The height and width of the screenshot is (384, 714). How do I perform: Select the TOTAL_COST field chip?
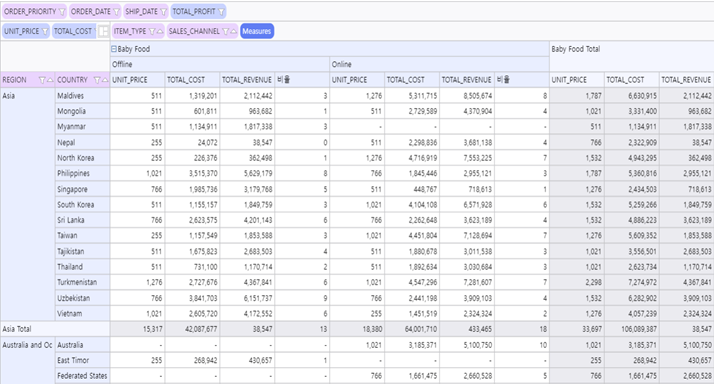[74, 31]
